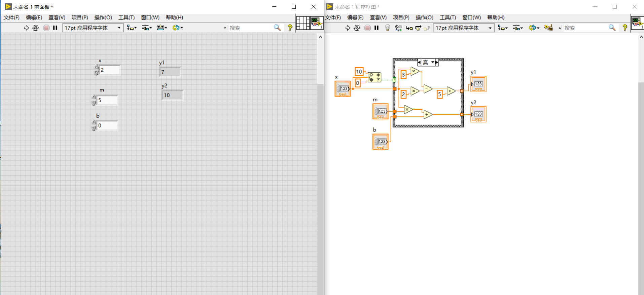Click the Step Over button
The height and width of the screenshot is (295, 644).
tap(418, 28)
